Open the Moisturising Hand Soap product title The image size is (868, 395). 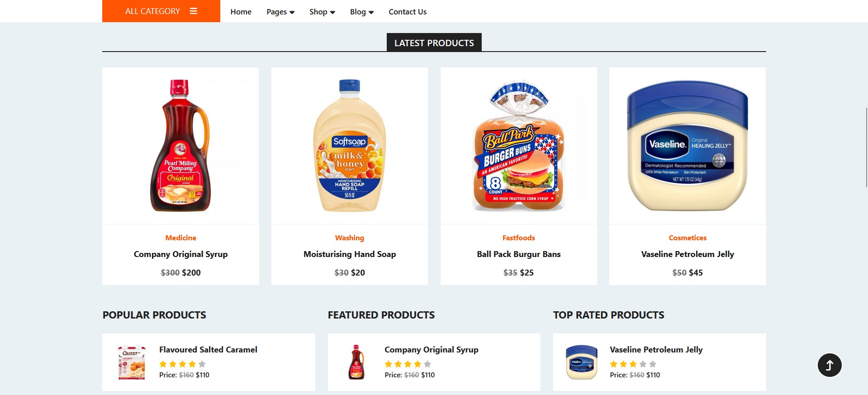point(349,254)
